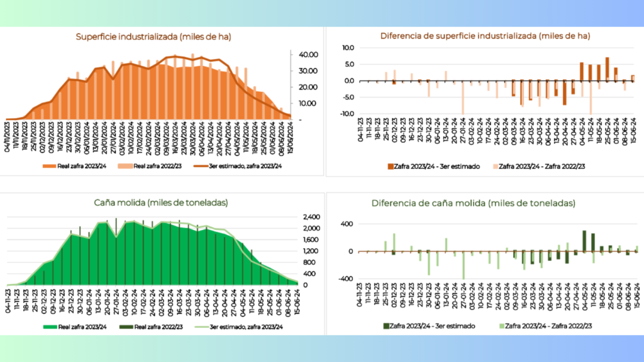Screen dimensions: 644x362
Task: Click -400 axis label on cane difference chart
Action: (x=347, y=278)
